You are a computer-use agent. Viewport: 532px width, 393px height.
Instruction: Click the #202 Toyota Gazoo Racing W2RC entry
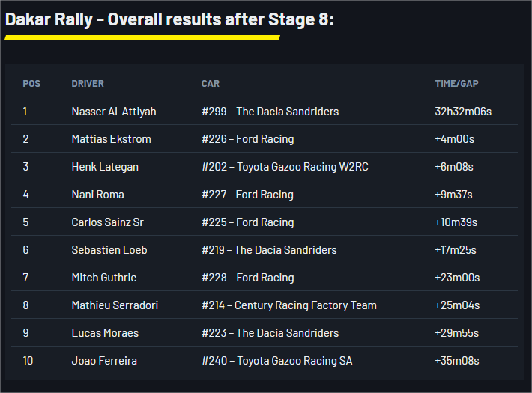(x=285, y=167)
